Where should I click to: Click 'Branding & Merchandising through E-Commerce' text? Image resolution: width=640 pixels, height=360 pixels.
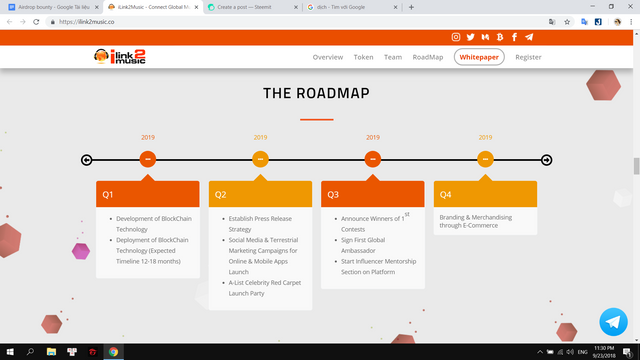(x=476, y=221)
